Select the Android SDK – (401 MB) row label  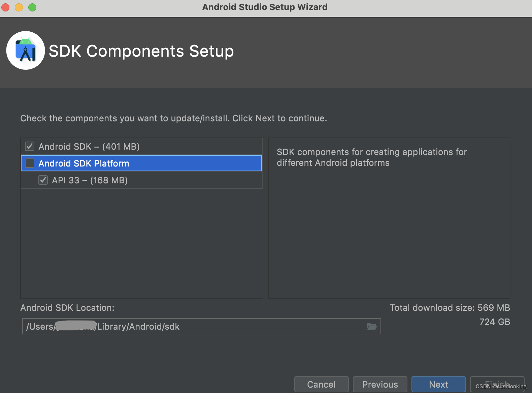click(89, 147)
